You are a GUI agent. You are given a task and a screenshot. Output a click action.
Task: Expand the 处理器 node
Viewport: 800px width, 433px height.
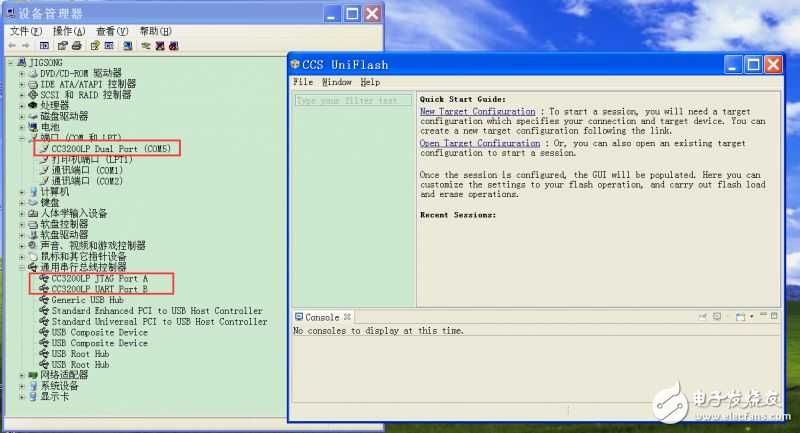coord(22,106)
